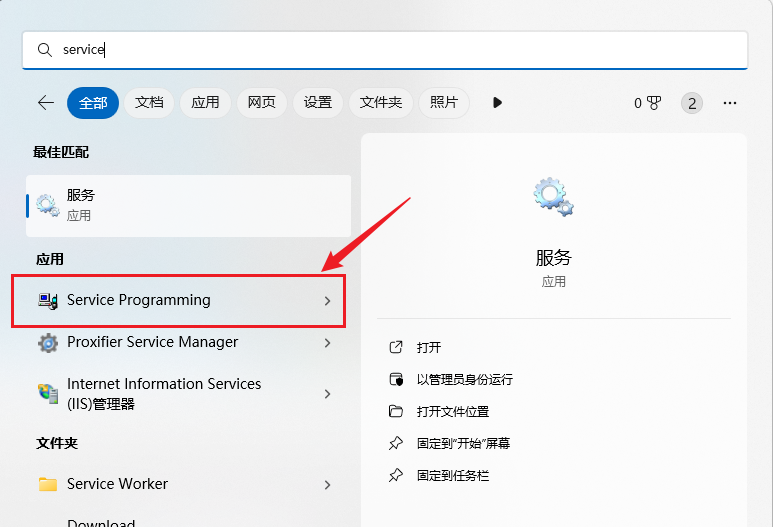Open the three-dot more options menu
The width and height of the screenshot is (773, 527).
pos(729,103)
